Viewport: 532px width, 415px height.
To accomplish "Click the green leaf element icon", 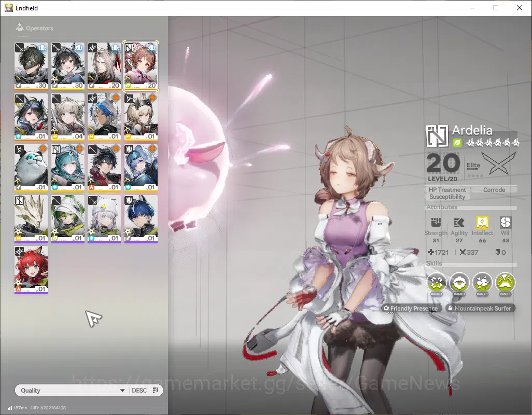I will [x=457, y=143].
